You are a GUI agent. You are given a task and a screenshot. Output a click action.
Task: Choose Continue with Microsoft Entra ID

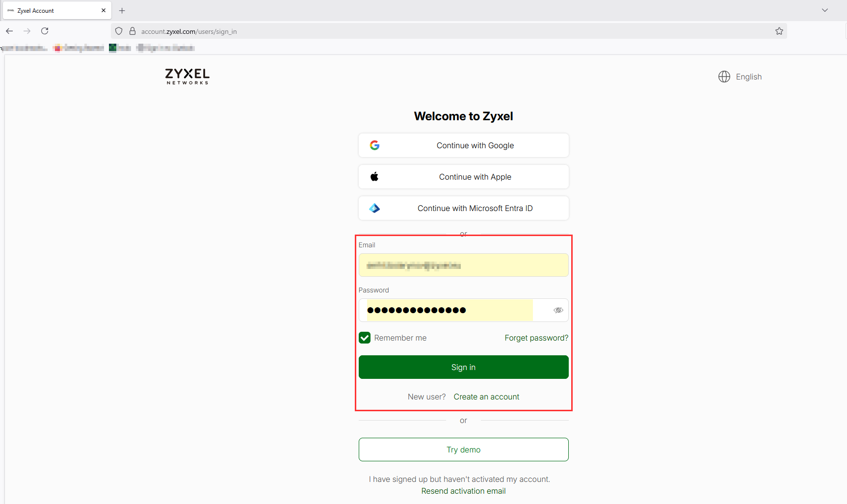click(463, 208)
